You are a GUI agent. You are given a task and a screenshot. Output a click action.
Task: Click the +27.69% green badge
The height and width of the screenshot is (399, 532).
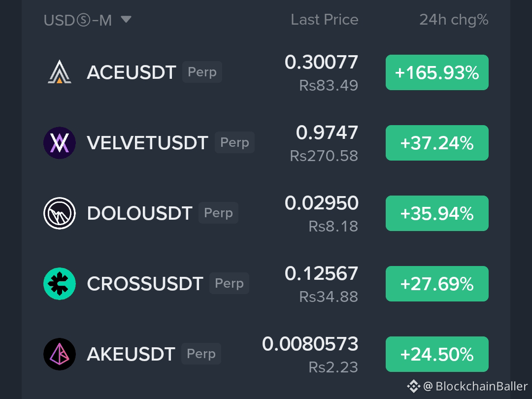point(437,284)
